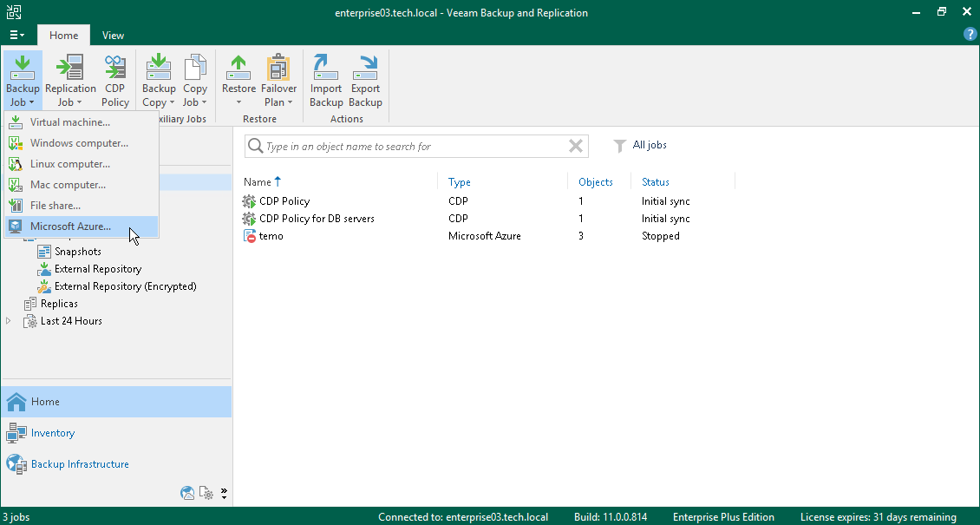Select the temo job stopped icon
The height and width of the screenshot is (525, 980).
[x=250, y=236]
